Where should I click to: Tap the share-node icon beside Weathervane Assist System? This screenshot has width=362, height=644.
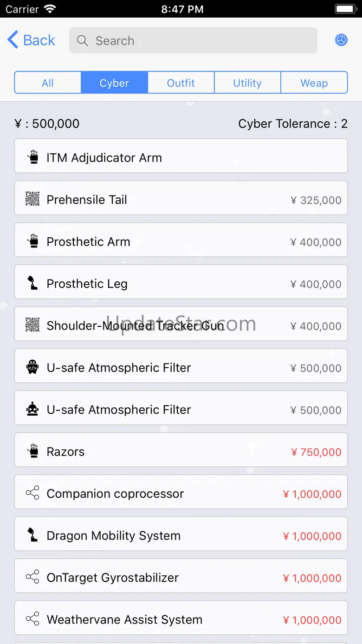pyautogui.click(x=32, y=619)
